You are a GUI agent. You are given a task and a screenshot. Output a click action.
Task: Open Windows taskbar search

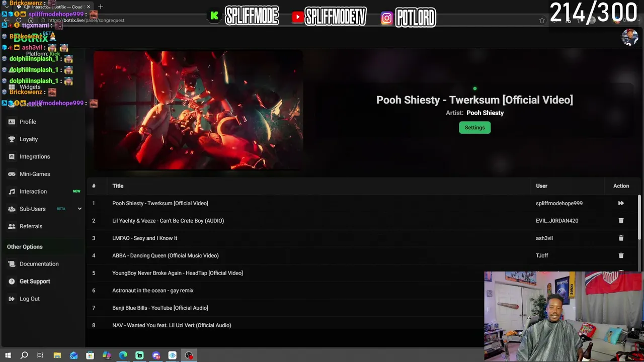[24, 355]
